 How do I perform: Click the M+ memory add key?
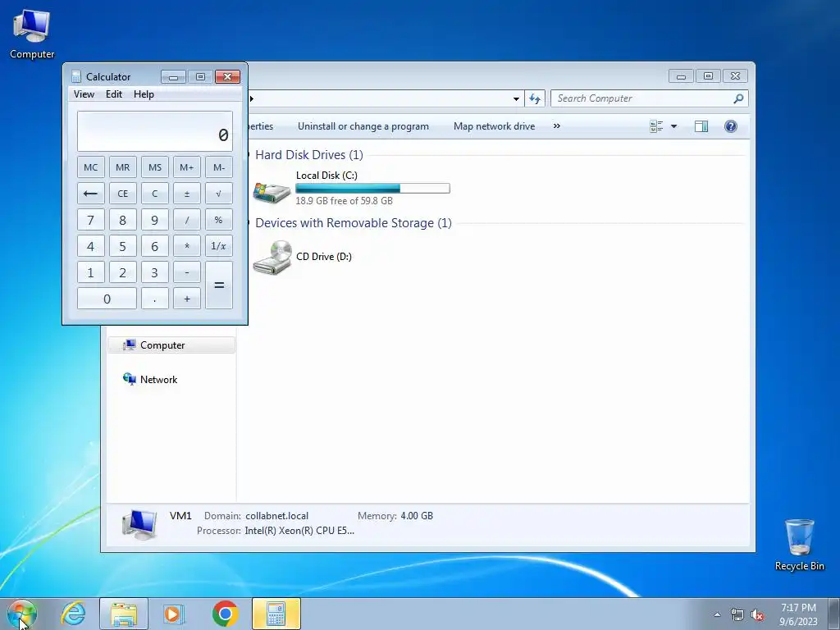pyautogui.click(x=186, y=167)
